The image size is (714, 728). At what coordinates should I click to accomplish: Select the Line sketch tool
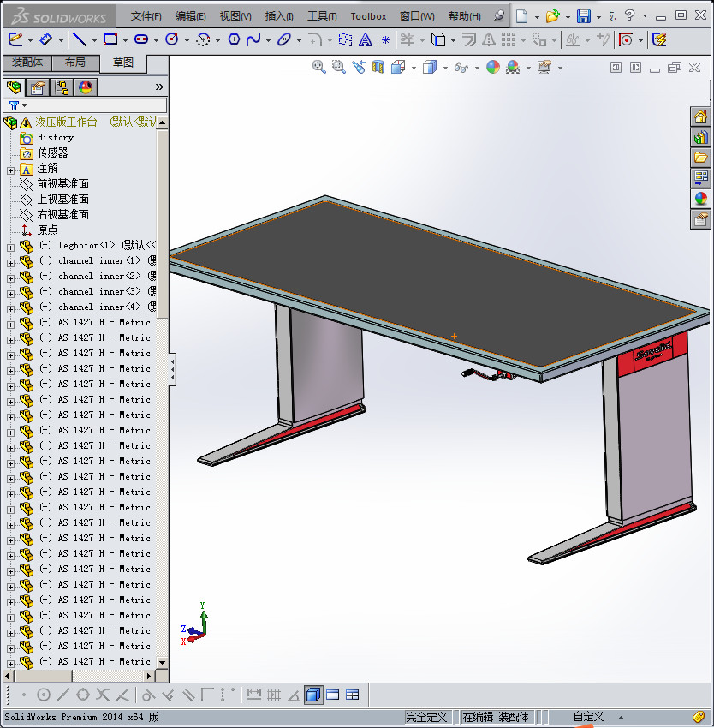[x=80, y=40]
